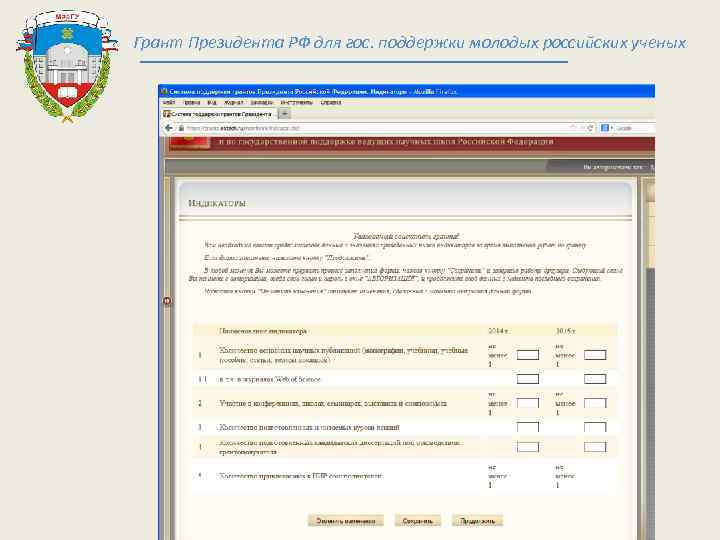Viewport: 720px width, 540px height.
Task: Click the 2015 field for conference participation
Action: pos(595,403)
